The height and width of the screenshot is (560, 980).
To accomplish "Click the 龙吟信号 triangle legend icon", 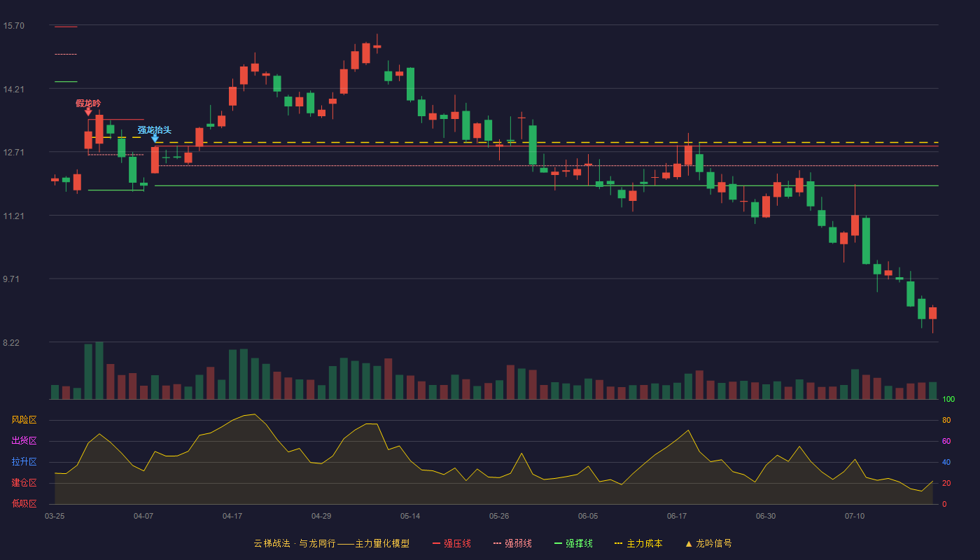I will pos(689,543).
